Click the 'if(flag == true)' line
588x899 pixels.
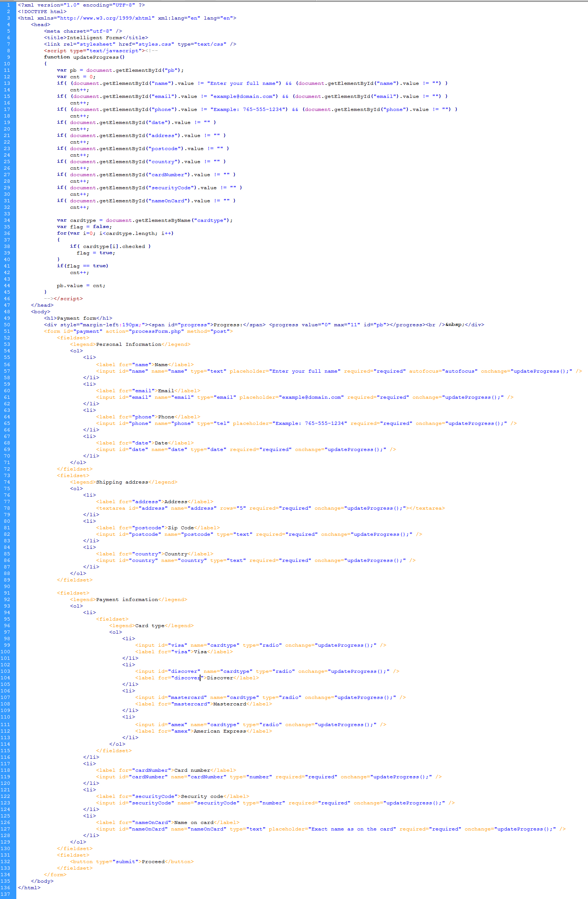(x=83, y=266)
